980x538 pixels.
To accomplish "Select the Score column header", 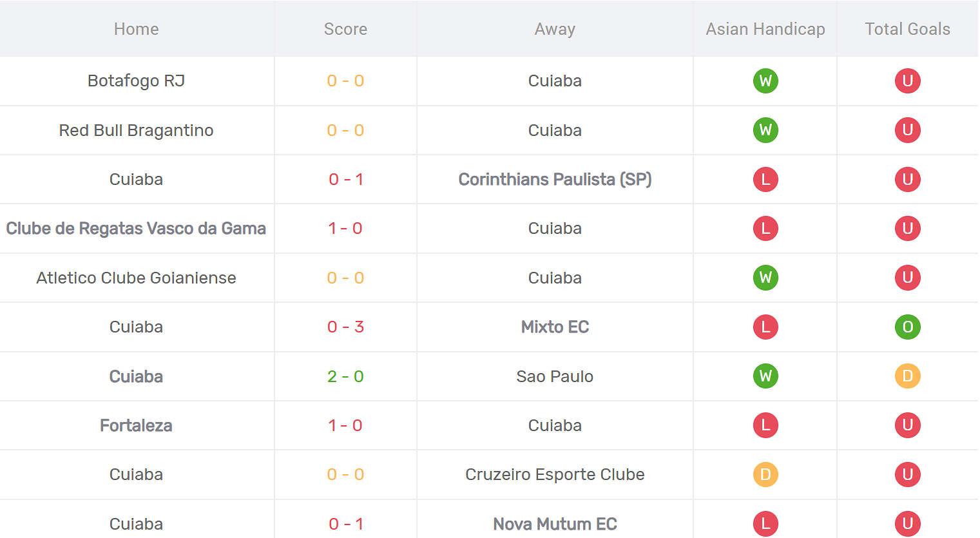I will tap(345, 29).
